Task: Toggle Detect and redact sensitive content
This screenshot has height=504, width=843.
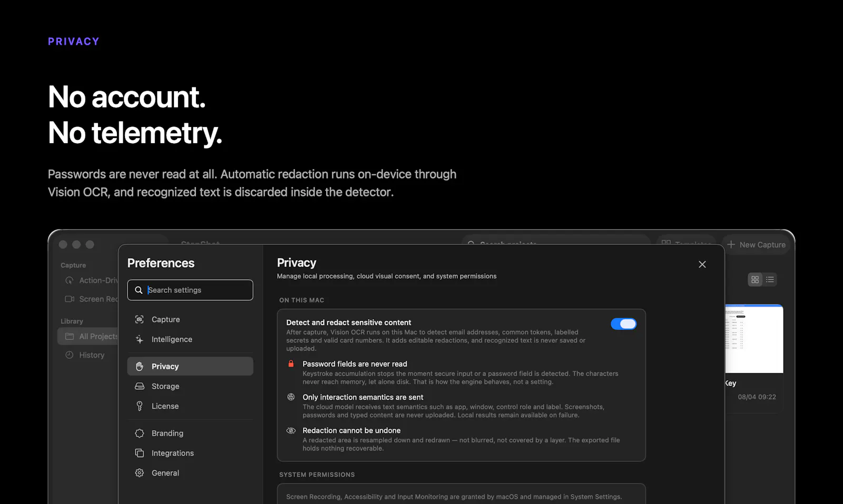Action: click(624, 324)
